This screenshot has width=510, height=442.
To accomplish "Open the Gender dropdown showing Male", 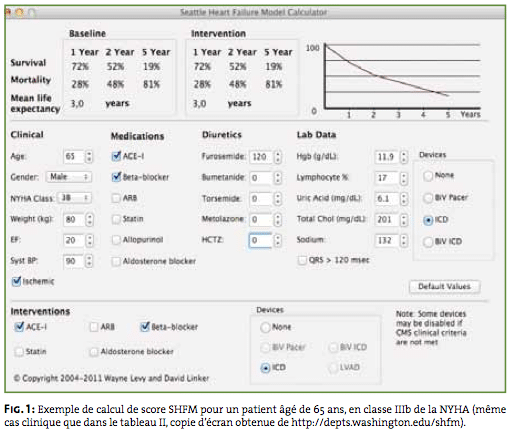I will 69,177.
